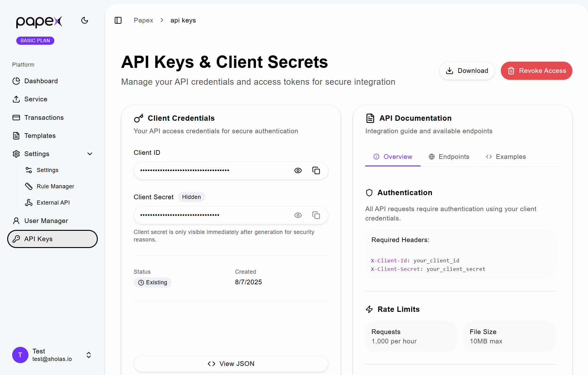This screenshot has height=375, width=588.
Task: Click the Authentication shield icon
Action: [369, 193]
